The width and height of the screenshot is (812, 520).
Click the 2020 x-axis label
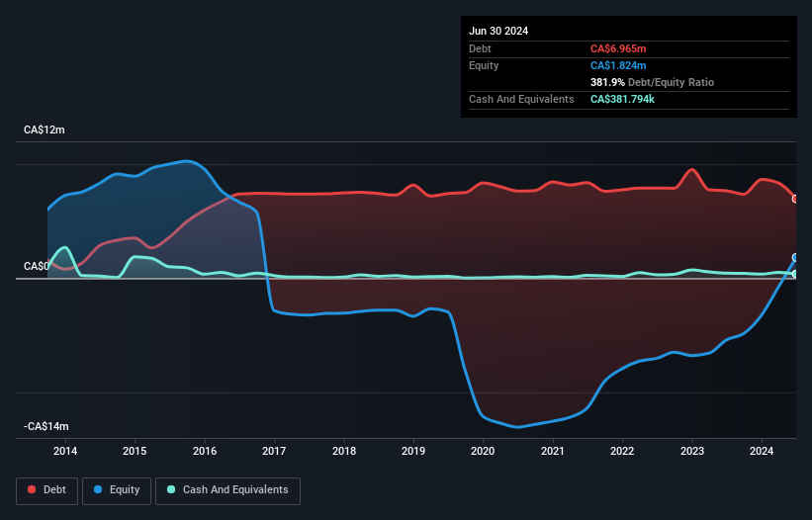483,451
